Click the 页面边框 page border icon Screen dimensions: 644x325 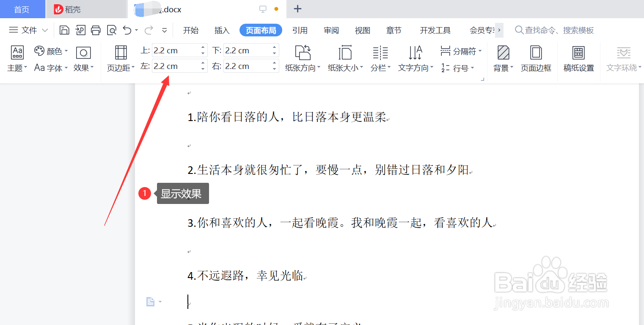pos(536,59)
